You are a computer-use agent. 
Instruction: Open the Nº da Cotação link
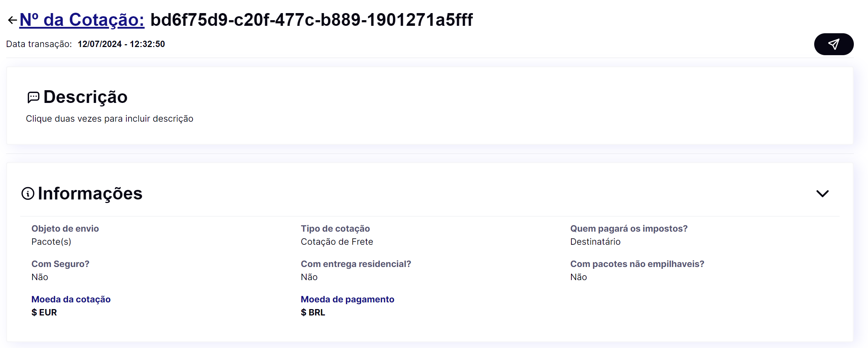[82, 20]
